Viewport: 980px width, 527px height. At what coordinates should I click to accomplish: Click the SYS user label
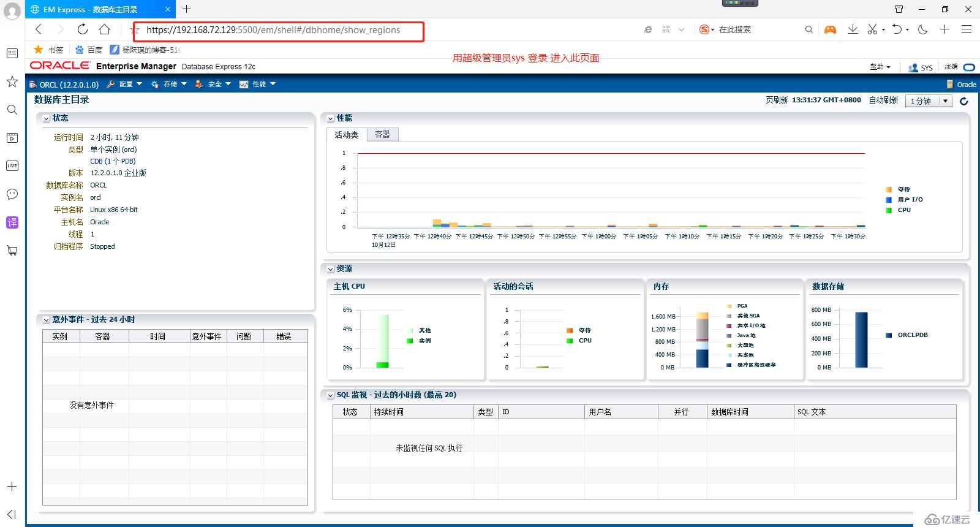pyautogui.click(x=927, y=67)
